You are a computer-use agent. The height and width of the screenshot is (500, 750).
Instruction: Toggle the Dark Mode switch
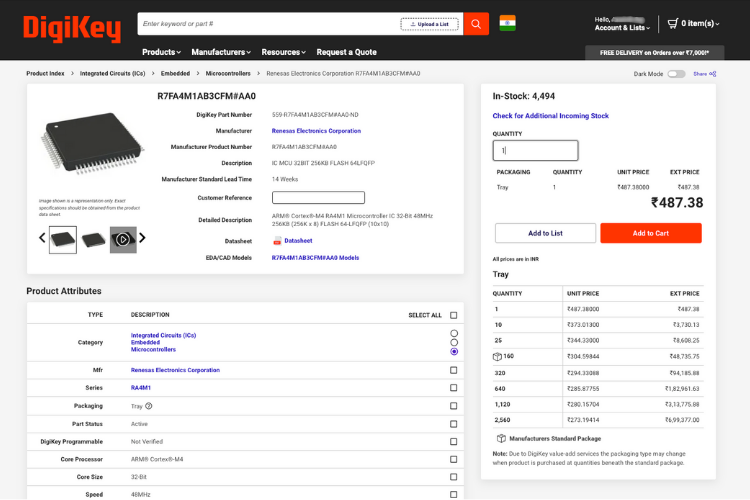[x=676, y=74]
